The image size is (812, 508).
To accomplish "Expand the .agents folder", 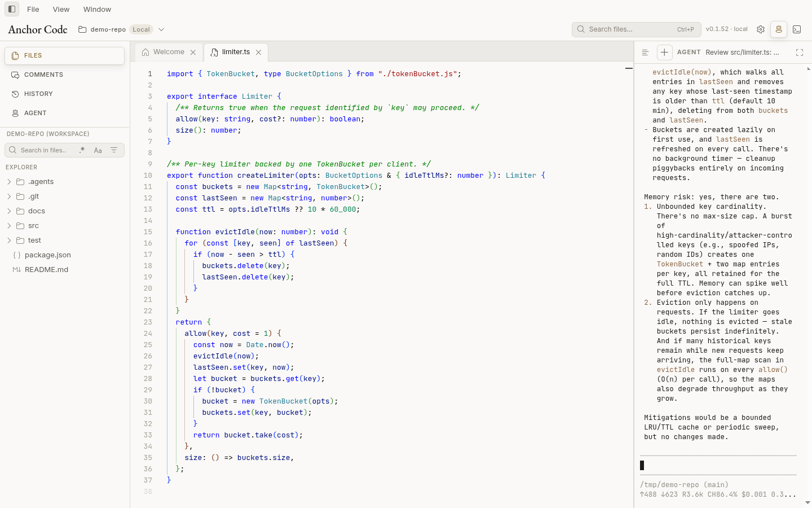I will pyautogui.click(x=65, y=182).
